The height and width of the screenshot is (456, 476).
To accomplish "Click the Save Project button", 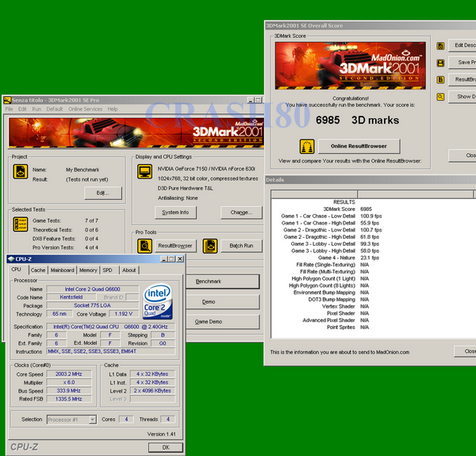I will coord(462,63).
